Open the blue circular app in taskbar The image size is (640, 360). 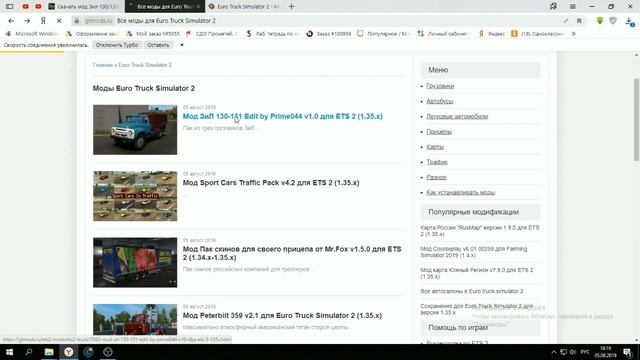[88, 352]
